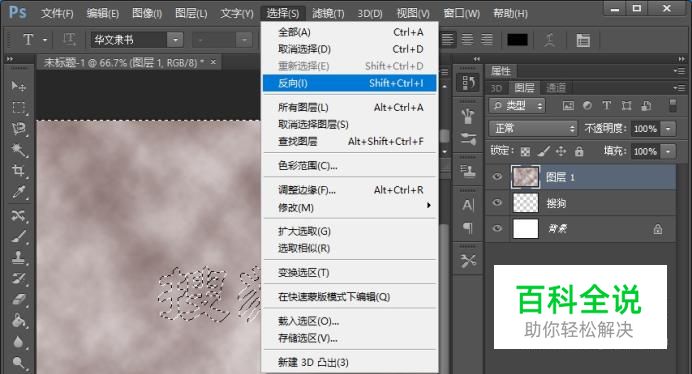Open the Paragraph panel icon
The width and height of the screenshot is (692, 374).
coord(468,228)
